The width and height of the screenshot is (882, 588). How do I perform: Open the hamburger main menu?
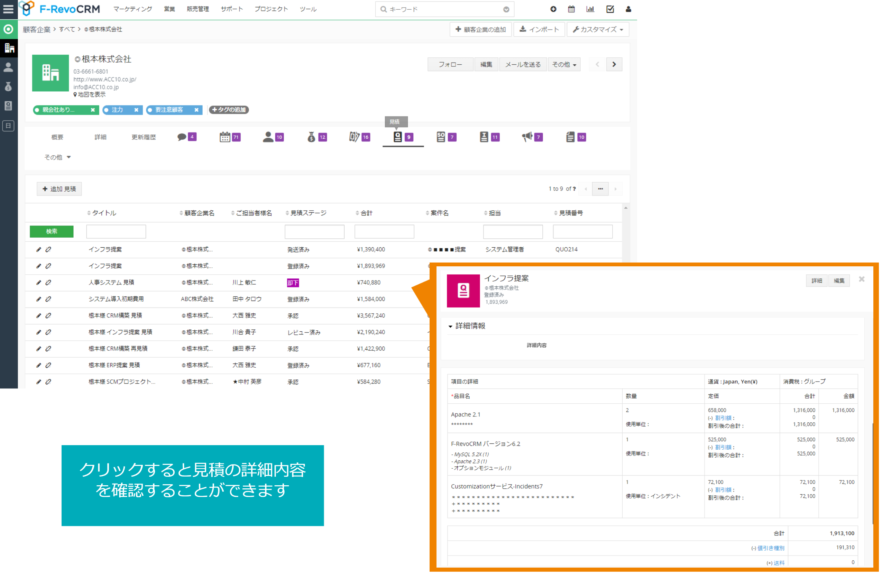pyautogui.click(x=8, y=9)
